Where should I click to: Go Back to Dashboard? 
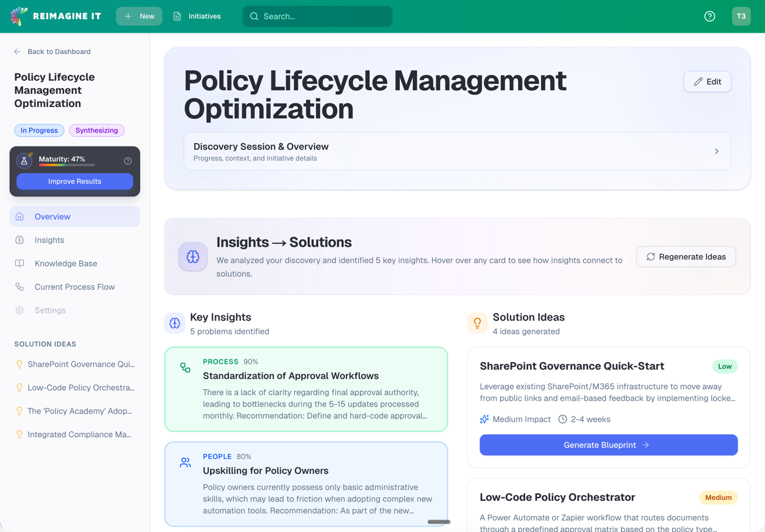tap(59, 52)
